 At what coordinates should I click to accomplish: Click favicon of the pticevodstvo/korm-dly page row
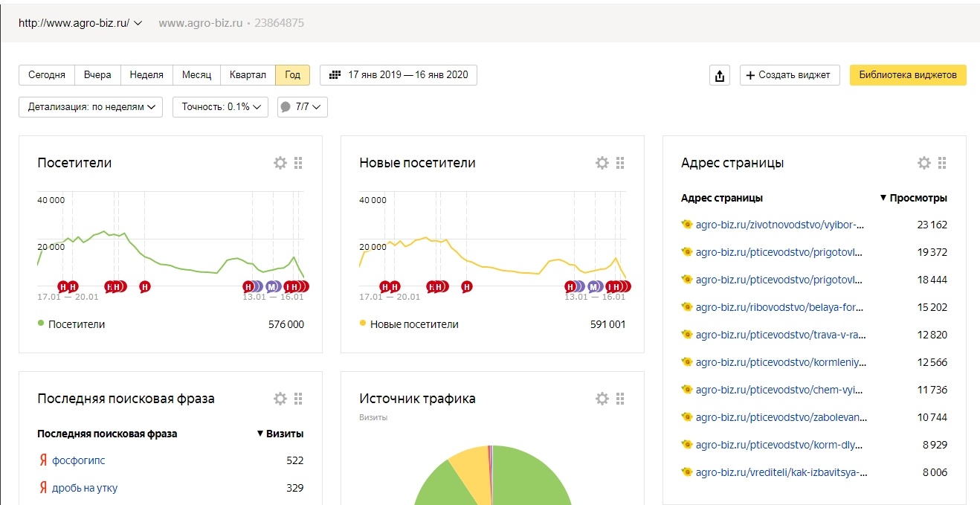click(686, 445)
